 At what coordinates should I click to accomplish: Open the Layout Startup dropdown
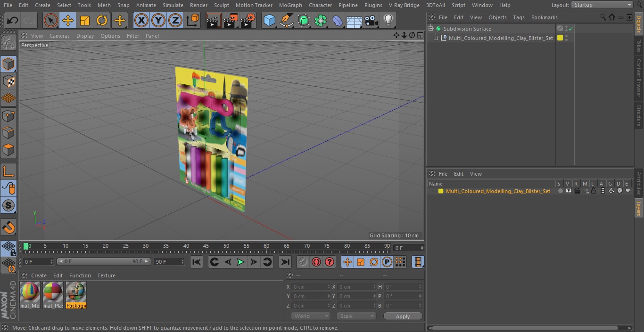click(x=602, y=5)
